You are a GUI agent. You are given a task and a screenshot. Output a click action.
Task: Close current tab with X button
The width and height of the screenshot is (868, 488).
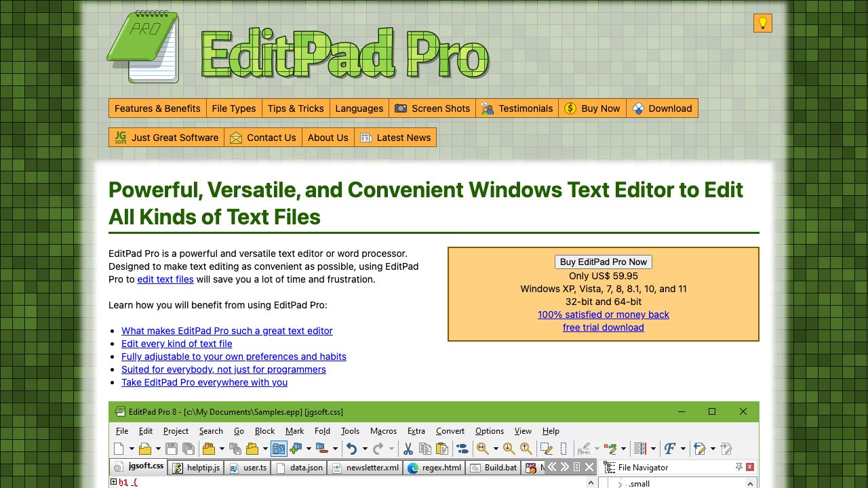click(589, 467)
